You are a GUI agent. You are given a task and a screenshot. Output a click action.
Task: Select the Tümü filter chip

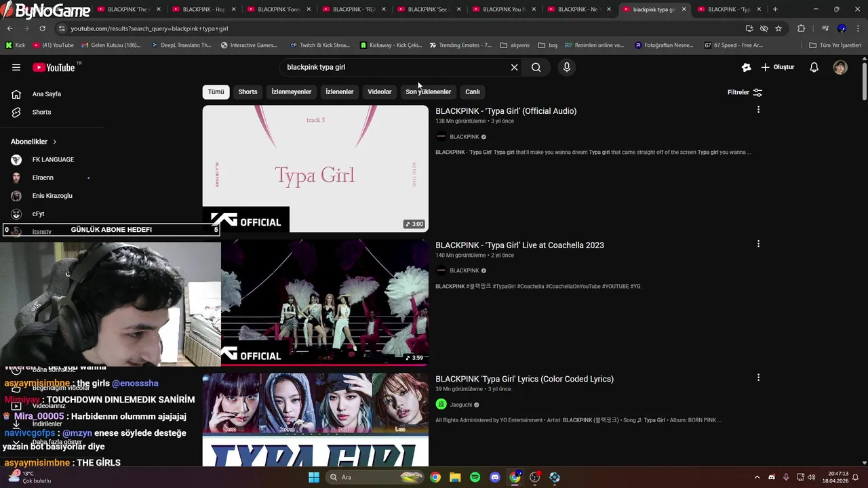[216, 91]
